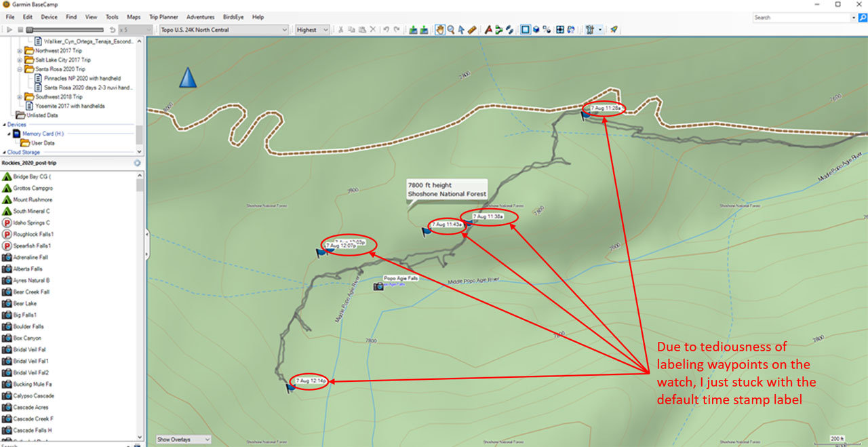Click the Receive from Device toolbar icon
Screen dimensions: 868x447
[x=424, y=30]
